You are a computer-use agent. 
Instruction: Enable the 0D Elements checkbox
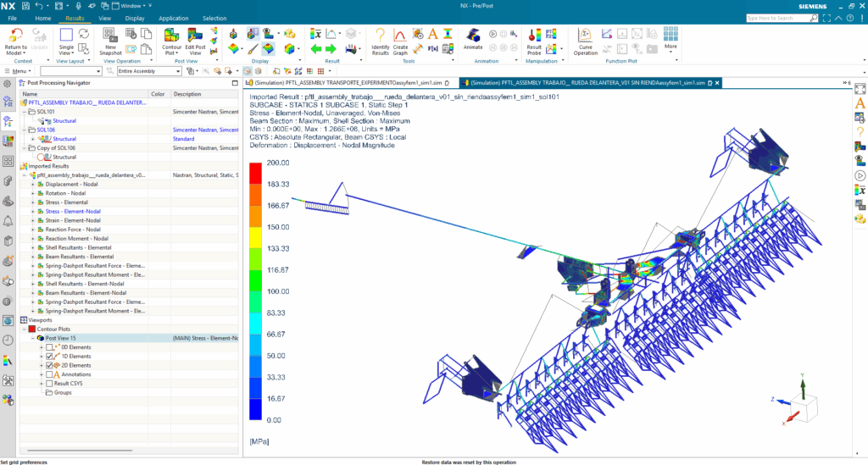pyautogui.click(x=49, y=347)
